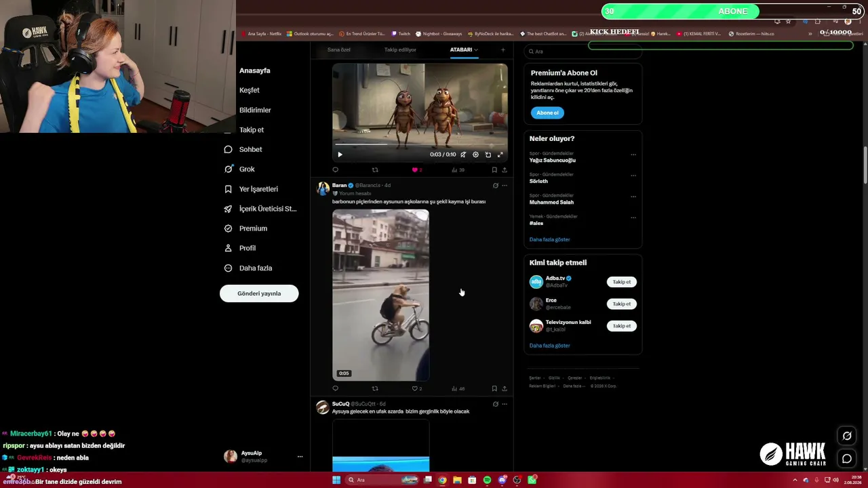868x488 pixels.
Task: Open Takip et in sidebar
Action: [x=252, y=129]
